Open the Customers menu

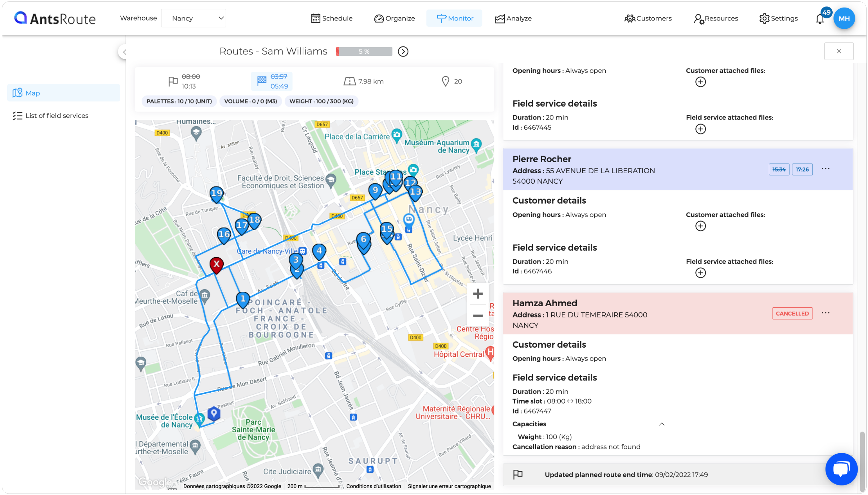pos(647,18)
